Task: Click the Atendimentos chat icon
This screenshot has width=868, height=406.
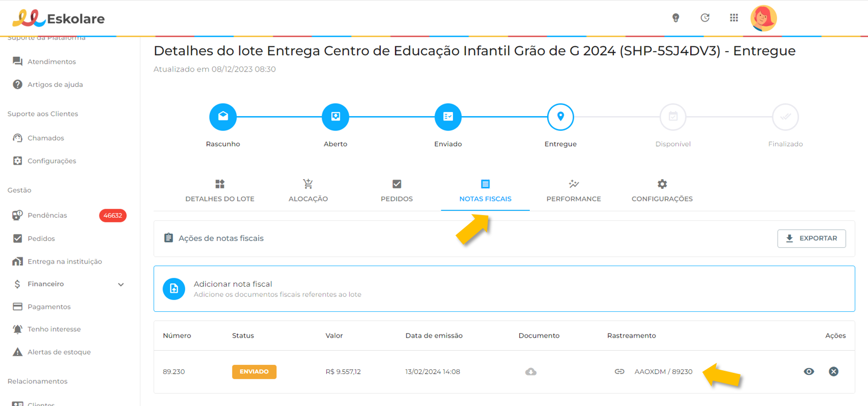Action: [x=17, y=62]
